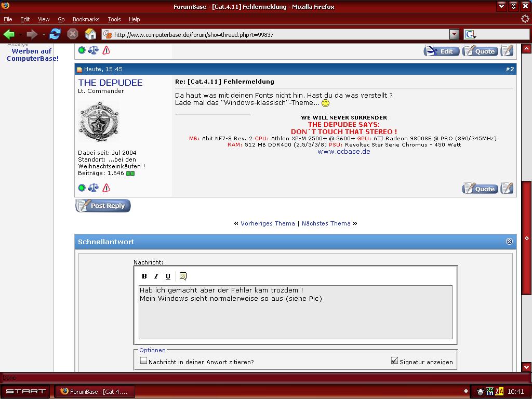The image size is (532, 399).
Task: Reload the page with the blue arrows
Action: click(x=55, y=34)
